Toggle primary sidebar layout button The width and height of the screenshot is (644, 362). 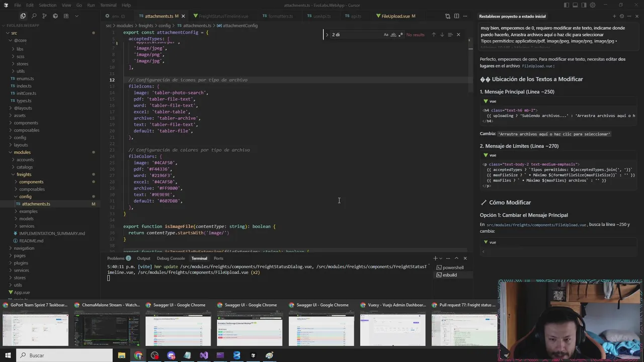pos(567,5)
